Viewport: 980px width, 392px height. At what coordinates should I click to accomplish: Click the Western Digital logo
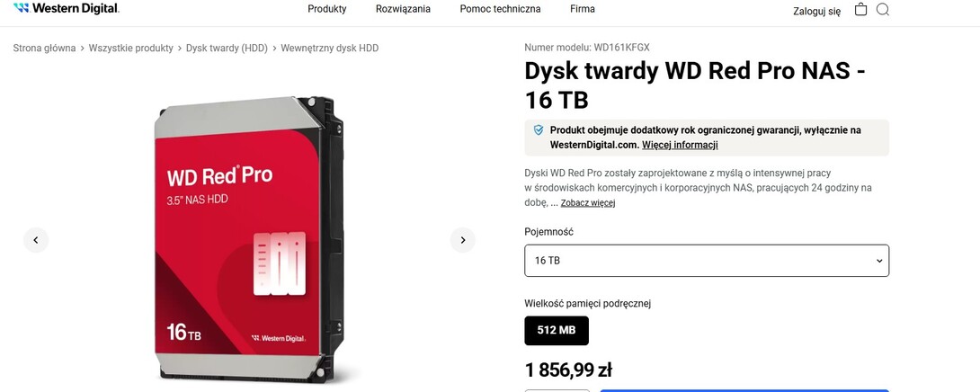click(67, 9)
